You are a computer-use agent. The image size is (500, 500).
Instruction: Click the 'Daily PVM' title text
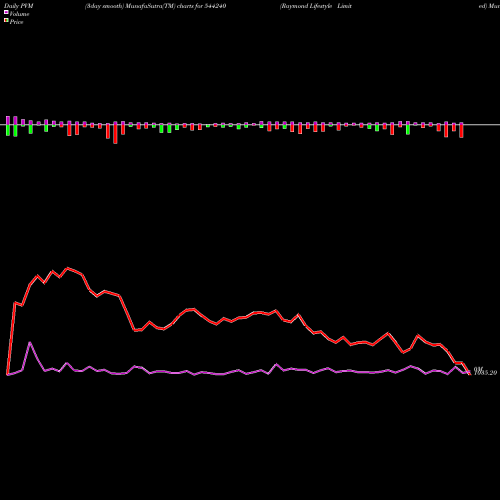(x=19, y=6)
